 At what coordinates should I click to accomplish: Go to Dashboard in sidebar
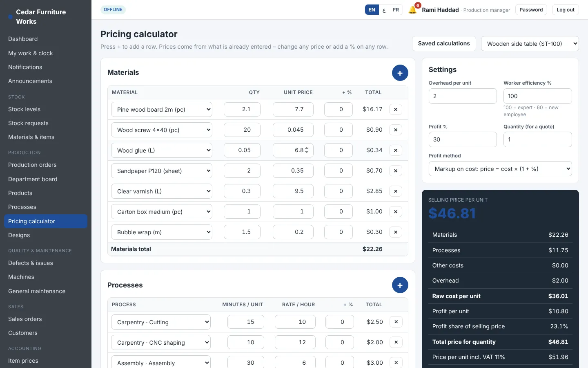46,39
